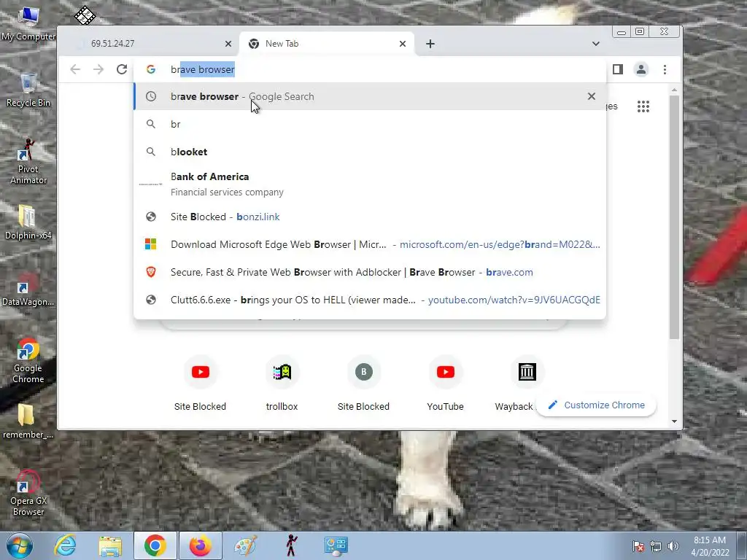Switch to the 69.51.24.27 tab
Screen dimensions: 747x560
[x=152, y=44]
